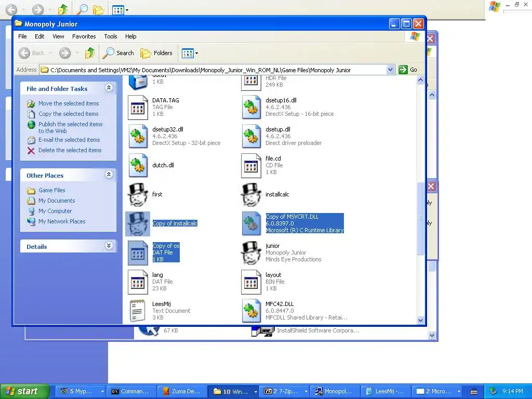
Task: Select the junior Monopoly Junior application icon
Action: (x=251, y=253)
